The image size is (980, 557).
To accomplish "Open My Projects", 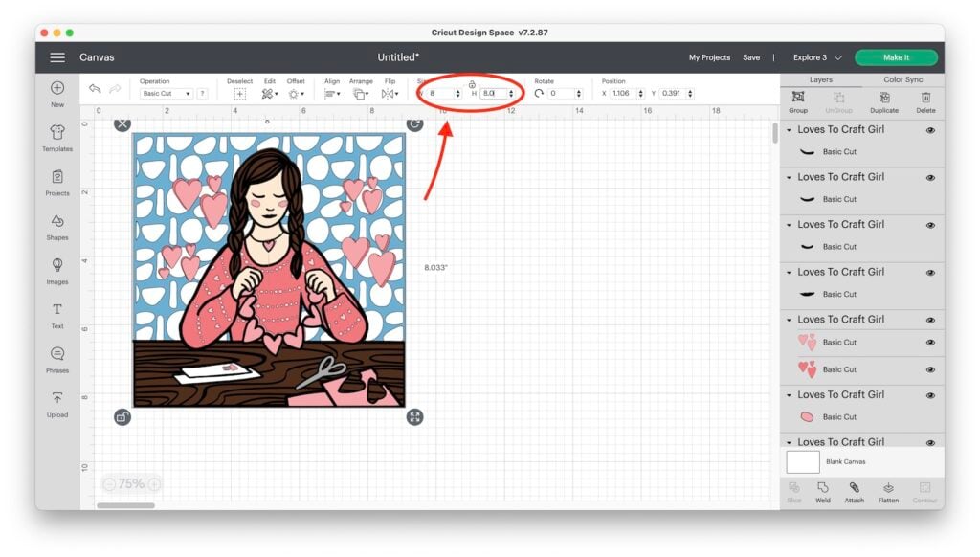I will (709, 57).
